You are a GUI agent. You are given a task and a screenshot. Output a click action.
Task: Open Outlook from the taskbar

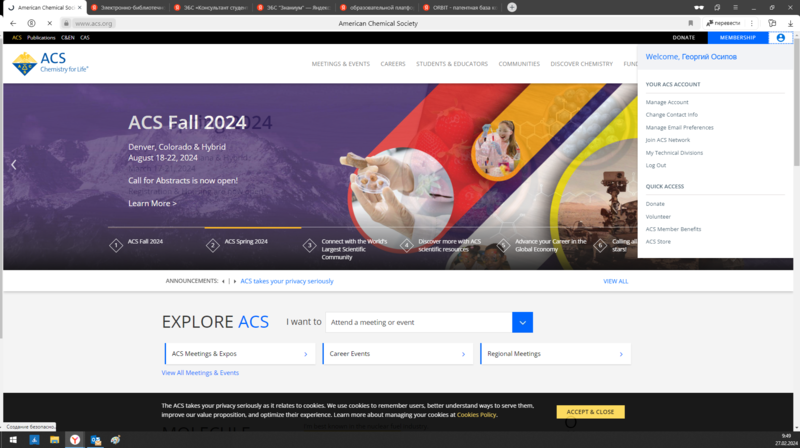pos(95,440)
